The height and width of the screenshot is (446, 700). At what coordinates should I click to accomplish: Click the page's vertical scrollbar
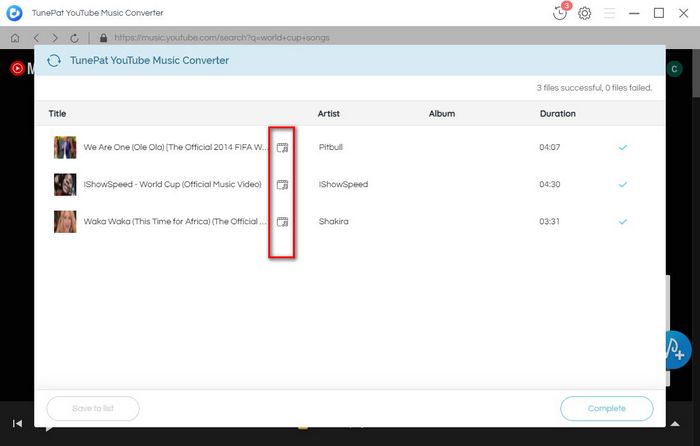click(696, 71)
